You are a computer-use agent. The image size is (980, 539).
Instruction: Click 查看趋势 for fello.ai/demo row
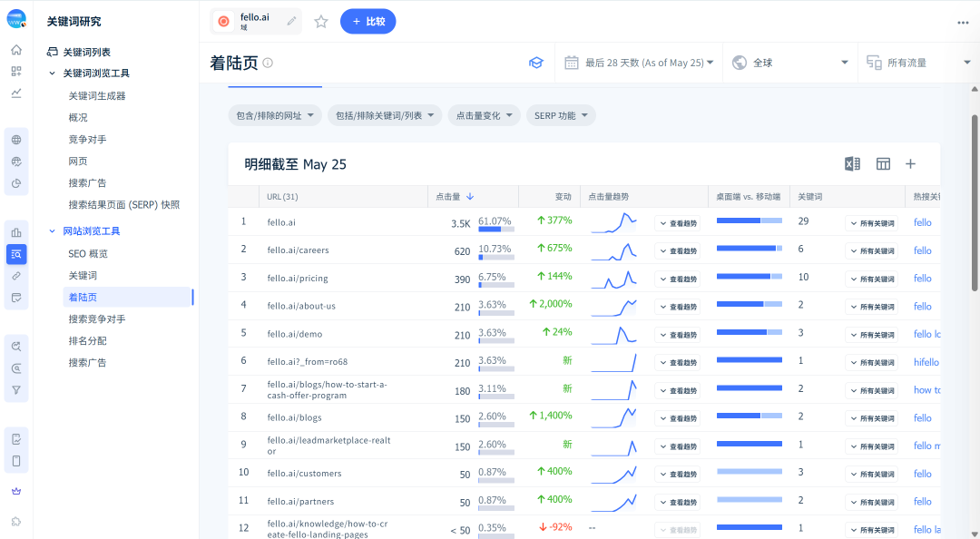(678, 335)
